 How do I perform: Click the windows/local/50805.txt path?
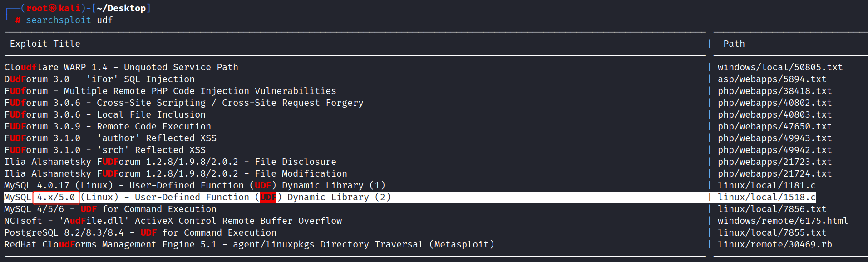[x=780, y=67]
